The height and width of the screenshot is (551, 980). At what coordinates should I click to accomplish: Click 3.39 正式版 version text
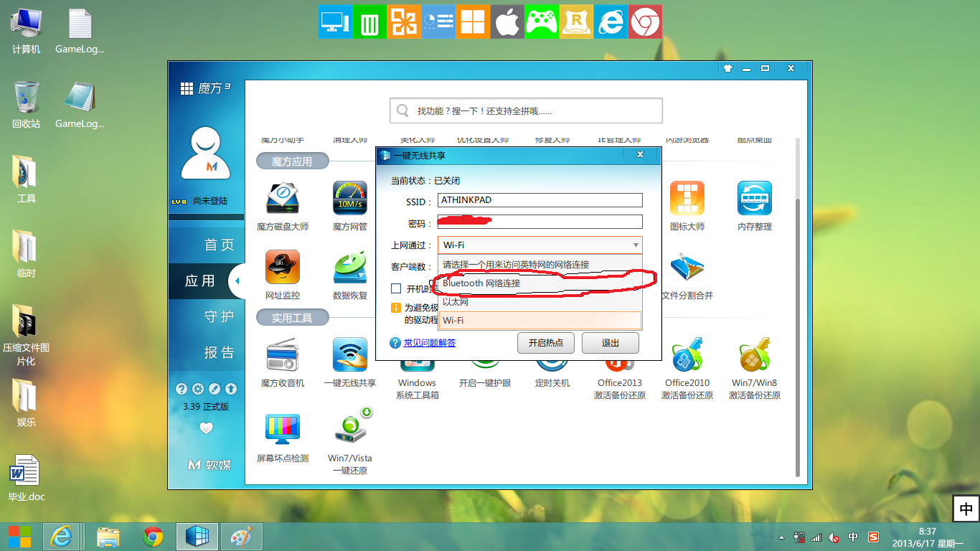point(206,407)
